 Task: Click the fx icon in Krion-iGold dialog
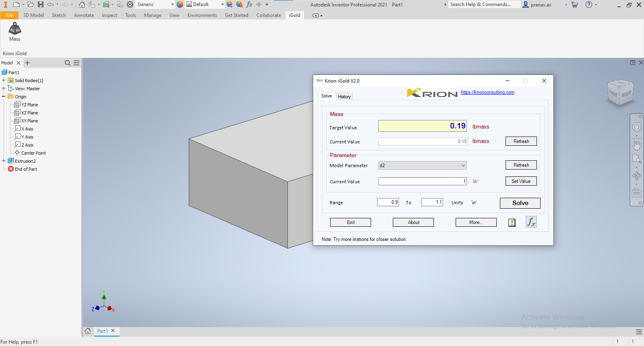click(x=531, y=222)
